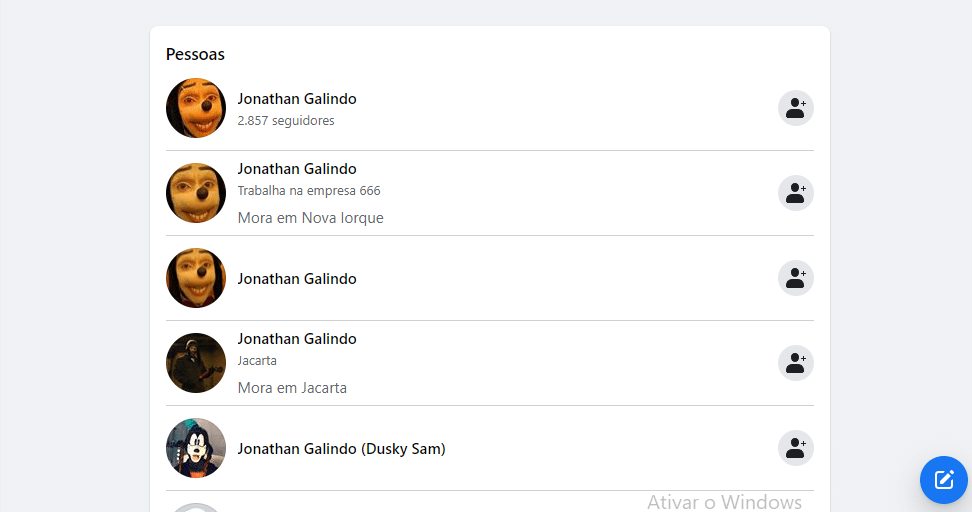The image size is (972, 512).
Task: Open the Goofy cartoon avatar of Dusky Sam
Action: (196, 448)
